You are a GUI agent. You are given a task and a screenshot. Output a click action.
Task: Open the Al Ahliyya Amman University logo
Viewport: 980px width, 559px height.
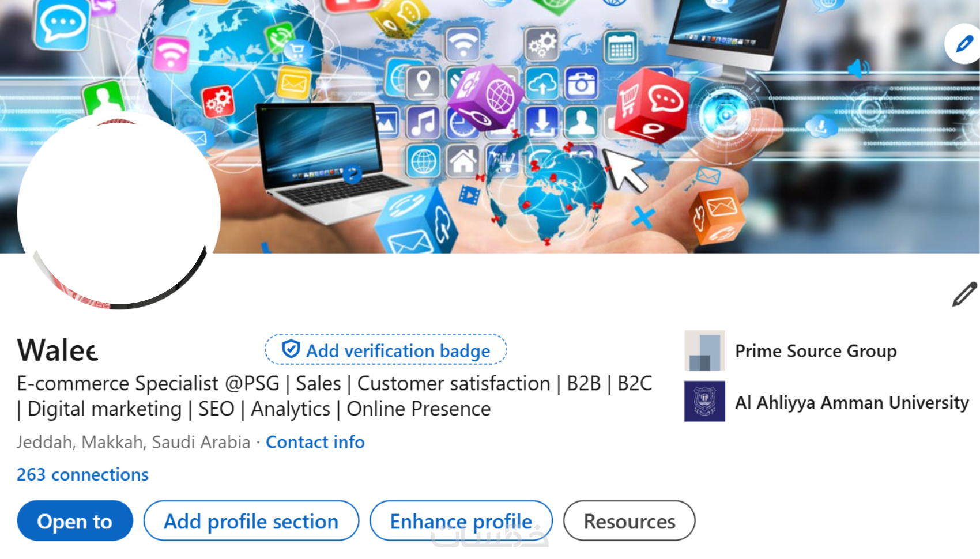coord(704,402)
